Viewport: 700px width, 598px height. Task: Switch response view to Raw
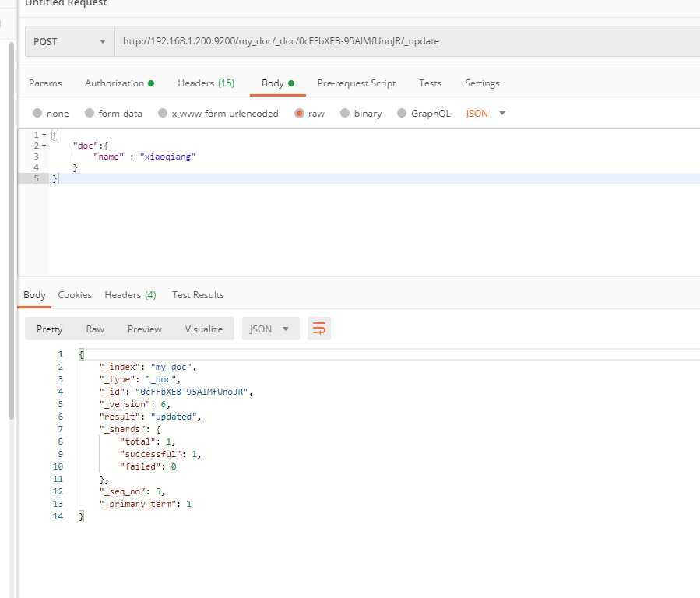(95, 329)
